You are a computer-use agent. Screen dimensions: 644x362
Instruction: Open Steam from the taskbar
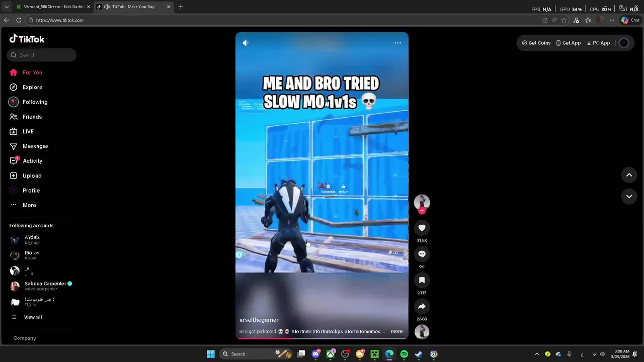pyautogui.click(x=419, y=354)
